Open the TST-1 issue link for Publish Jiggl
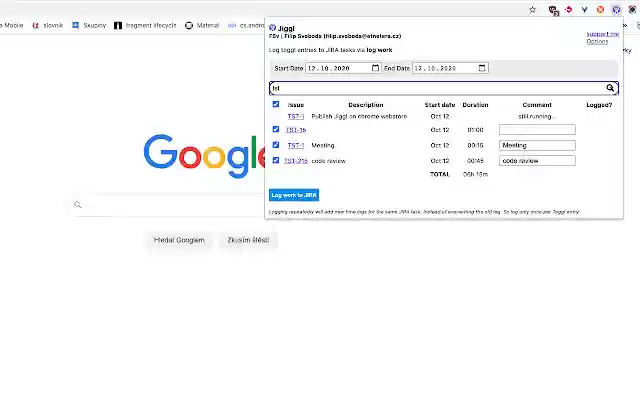 click(x=296, y=116)
